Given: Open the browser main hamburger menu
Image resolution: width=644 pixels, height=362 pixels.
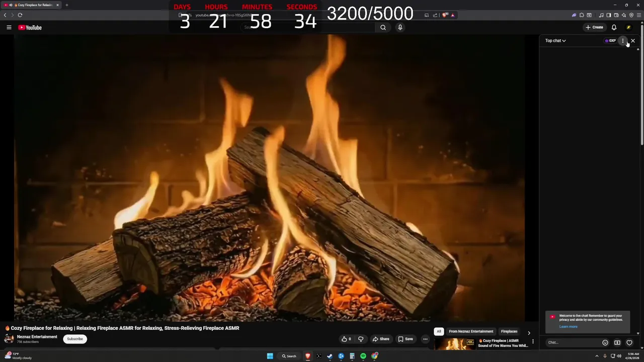Looking at the screenshot, I should (639, 15).
